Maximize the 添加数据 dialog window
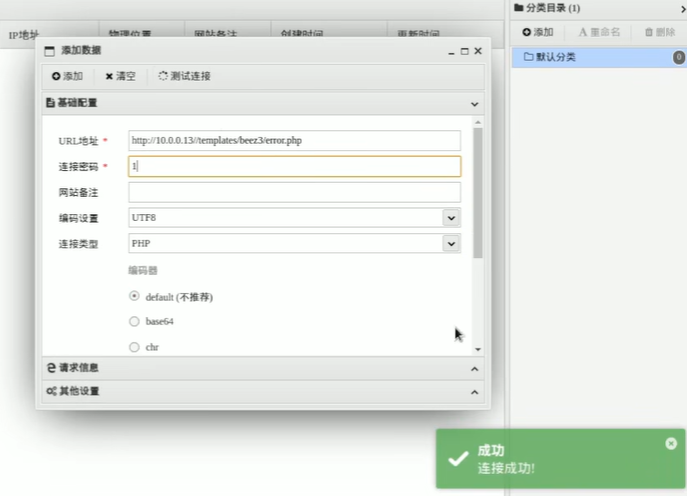The image size is (687, 496). click(465, 50)
